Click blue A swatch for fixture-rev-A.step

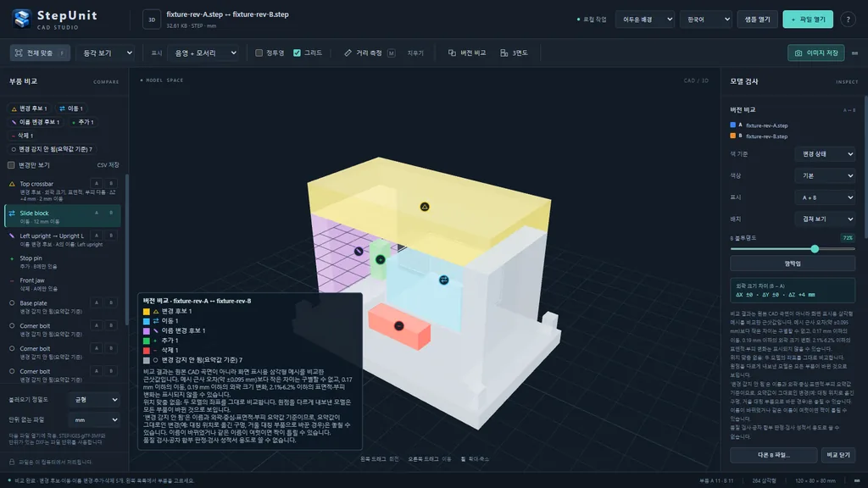coord(732,125)
